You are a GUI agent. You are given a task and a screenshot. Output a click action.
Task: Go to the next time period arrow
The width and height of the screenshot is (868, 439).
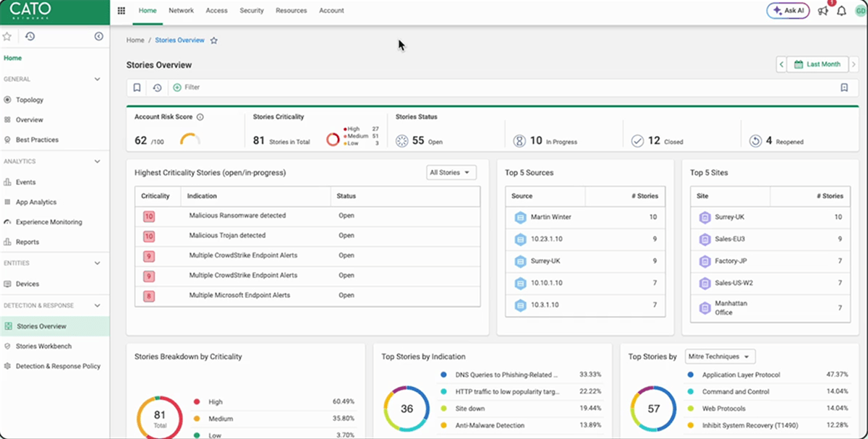pyautogui.click(x=854, y=64)
